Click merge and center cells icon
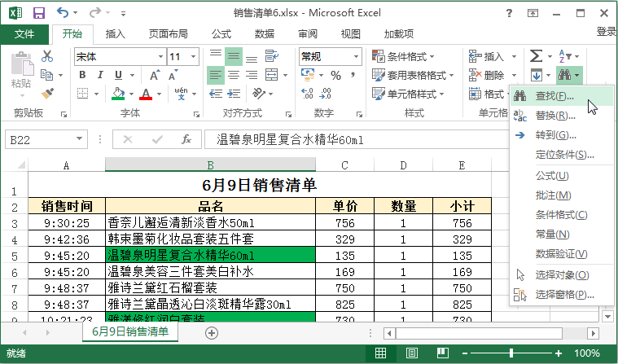Image resolution: width=618 pixels, height=364 pixels. [272, 75]
